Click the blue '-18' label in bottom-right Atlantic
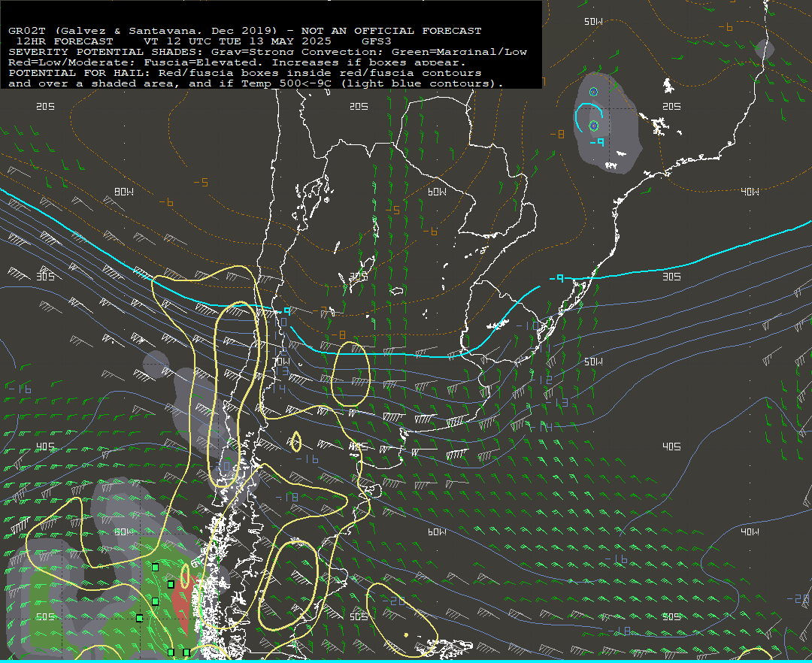The height and width of the screenshot is (663, 812). (619, 631)
